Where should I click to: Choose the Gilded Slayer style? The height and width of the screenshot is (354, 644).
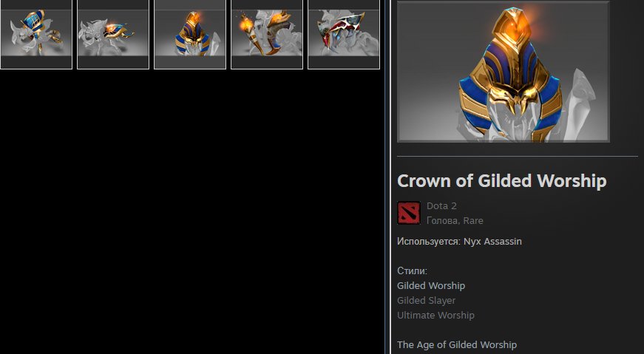click(x=426, y=301)
